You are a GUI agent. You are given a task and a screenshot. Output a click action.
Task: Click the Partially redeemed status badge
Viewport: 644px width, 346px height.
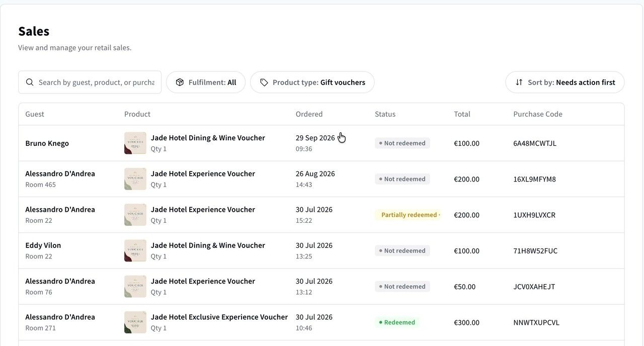(408, 215)
